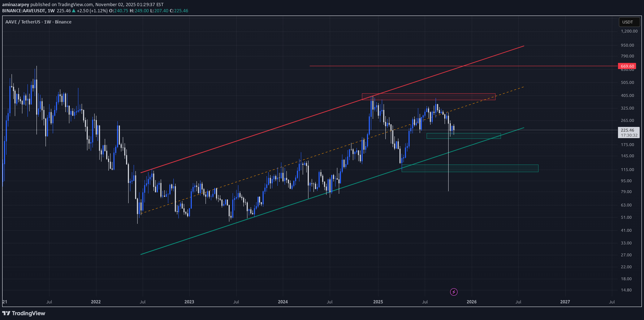Viewport: 644px width, 320px height.
Task: Click the 2023 label on time axis
Action: point(189,302)
